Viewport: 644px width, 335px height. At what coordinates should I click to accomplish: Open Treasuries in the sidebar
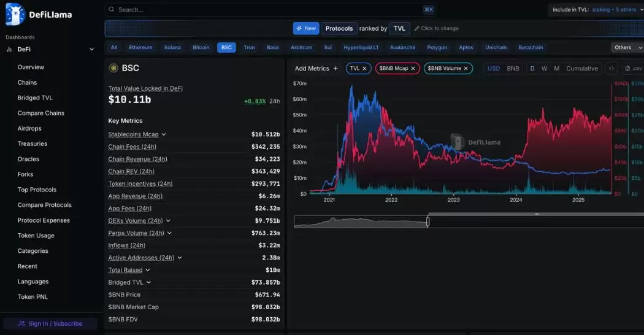(32, 144)
